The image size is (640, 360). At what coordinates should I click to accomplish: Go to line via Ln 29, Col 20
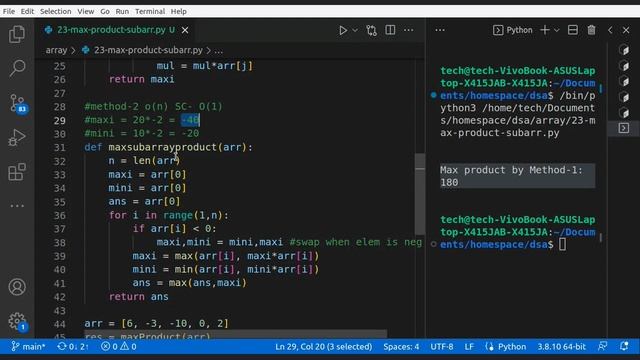point(324,347)
